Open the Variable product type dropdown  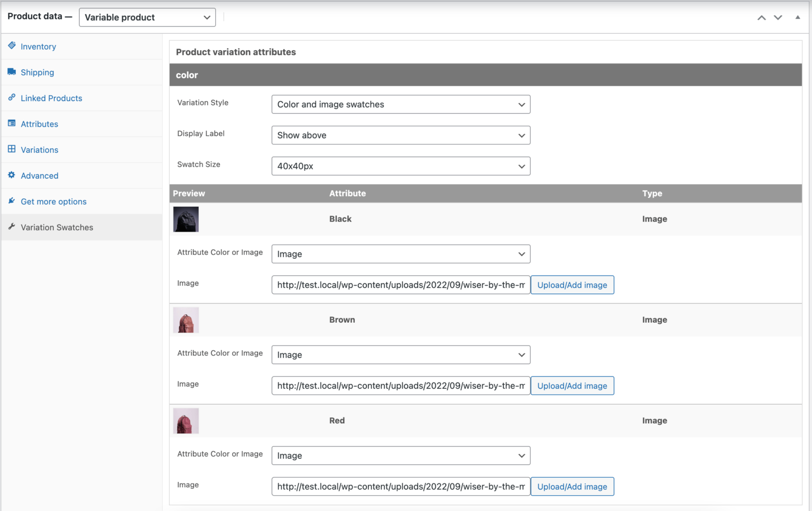147,17
